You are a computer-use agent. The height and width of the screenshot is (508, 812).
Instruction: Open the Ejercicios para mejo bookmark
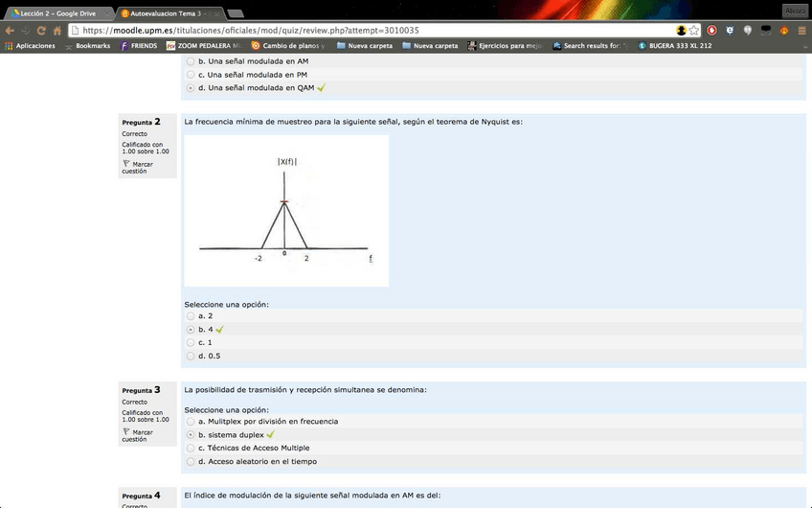pyautogui.click(x=505, y=46)
